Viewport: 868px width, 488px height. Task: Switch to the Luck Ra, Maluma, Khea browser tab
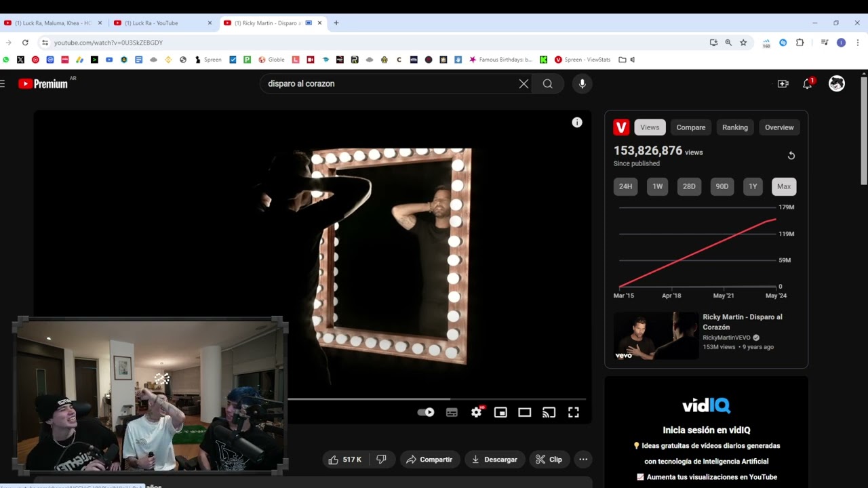point(53,23)
